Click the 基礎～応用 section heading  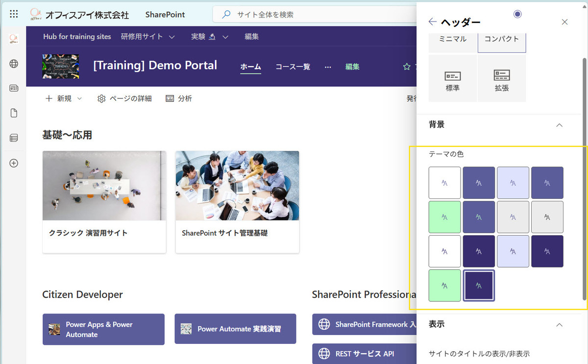(67, 135)
